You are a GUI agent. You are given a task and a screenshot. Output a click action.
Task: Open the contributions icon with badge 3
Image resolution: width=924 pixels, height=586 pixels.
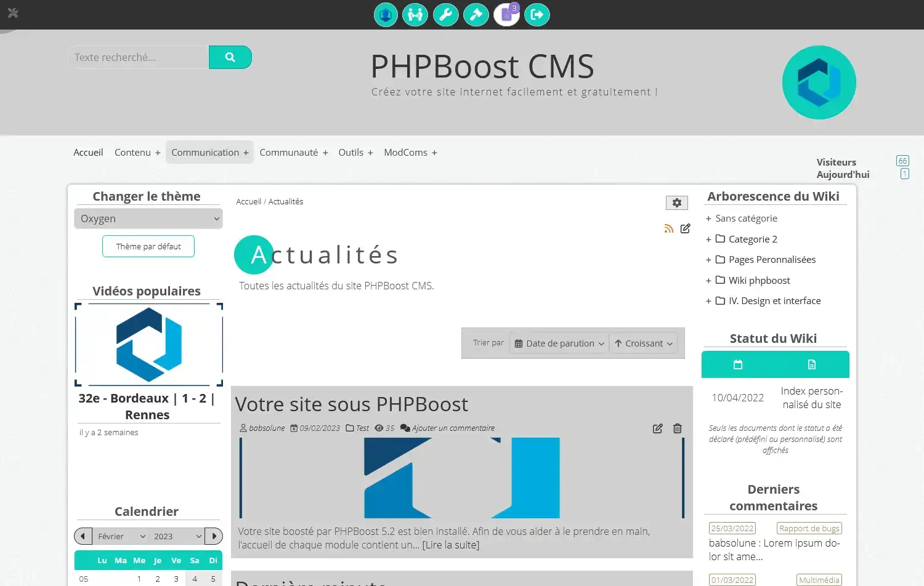coord(506,15)
